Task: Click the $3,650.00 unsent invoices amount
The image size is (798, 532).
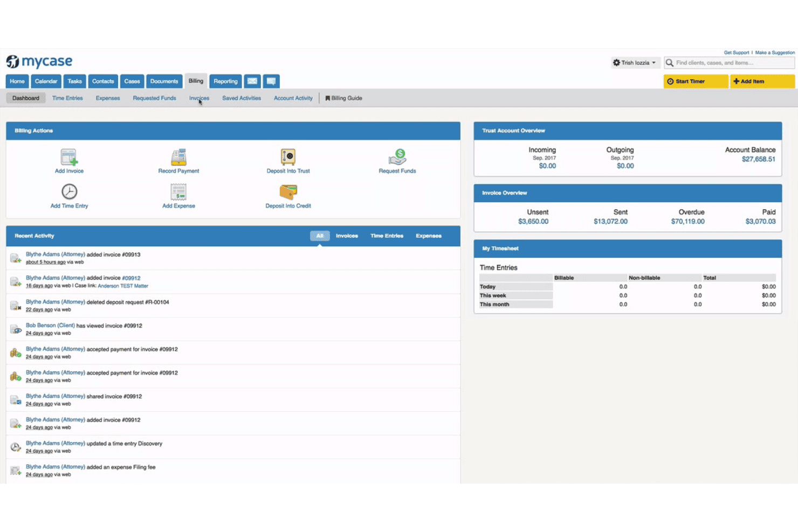Action: pyautogui.click(x=533, y=222)
